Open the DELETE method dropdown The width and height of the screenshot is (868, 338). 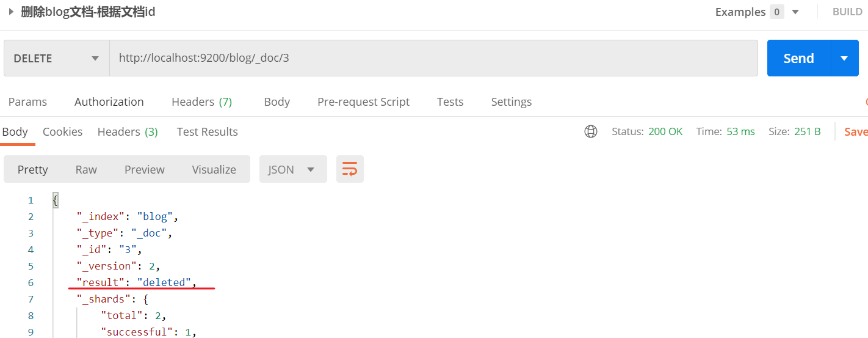pos(57,58)
